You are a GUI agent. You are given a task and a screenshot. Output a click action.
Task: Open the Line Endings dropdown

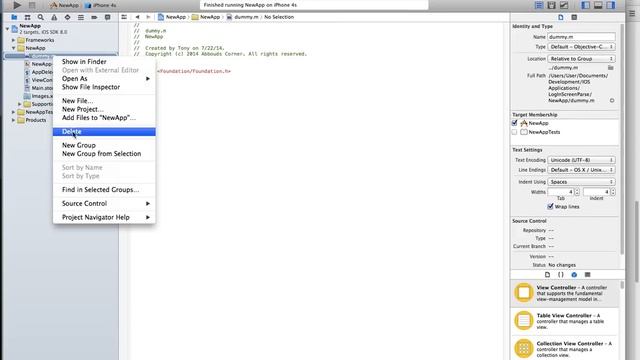click(x=581, y=170)
